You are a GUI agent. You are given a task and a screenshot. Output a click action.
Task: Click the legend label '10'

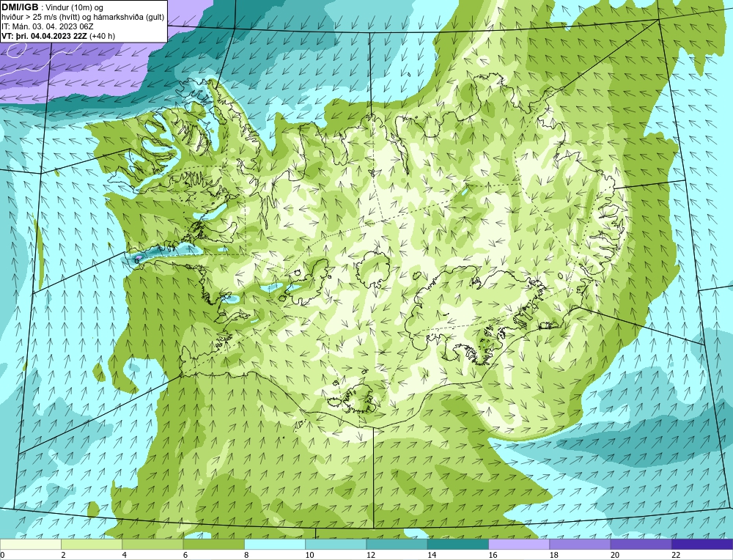(310, 555)
